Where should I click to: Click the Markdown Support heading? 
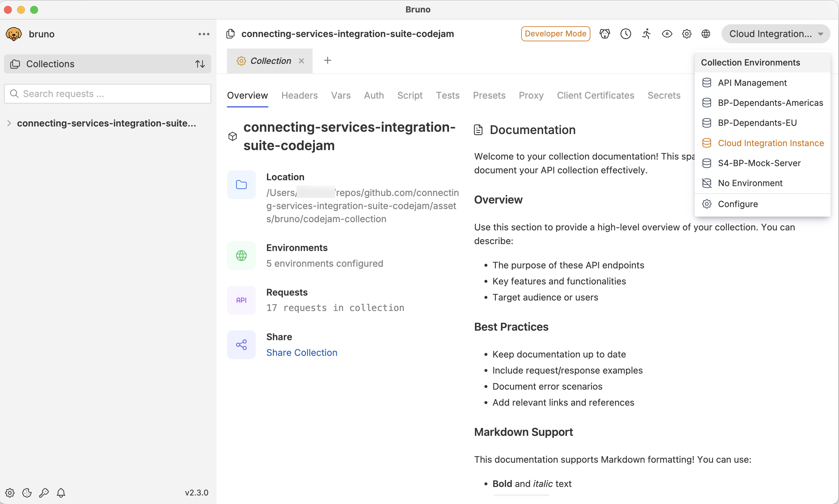(523, 432)
